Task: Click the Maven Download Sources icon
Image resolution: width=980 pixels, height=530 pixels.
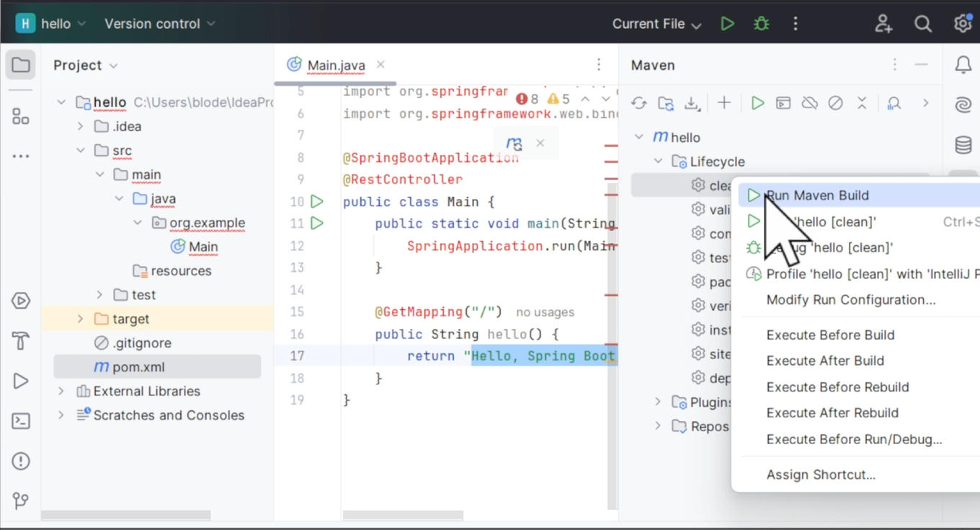Action: point(692,103)
